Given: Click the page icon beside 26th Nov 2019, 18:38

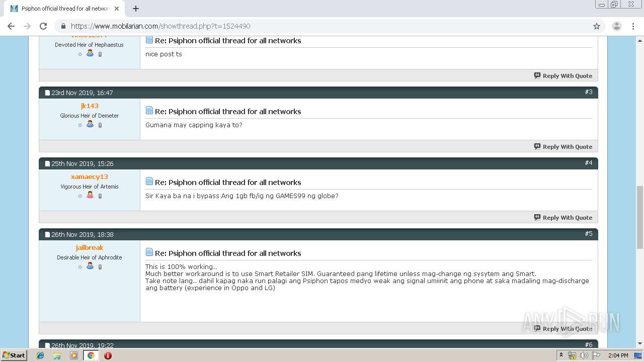Looking at the screenshot, I should point(47,235).
